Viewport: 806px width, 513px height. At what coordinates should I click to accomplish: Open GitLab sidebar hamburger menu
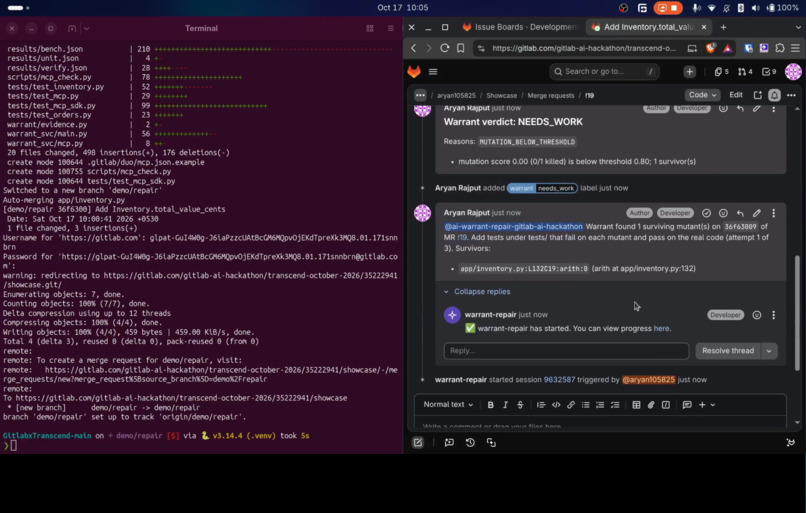click(433, 72)
